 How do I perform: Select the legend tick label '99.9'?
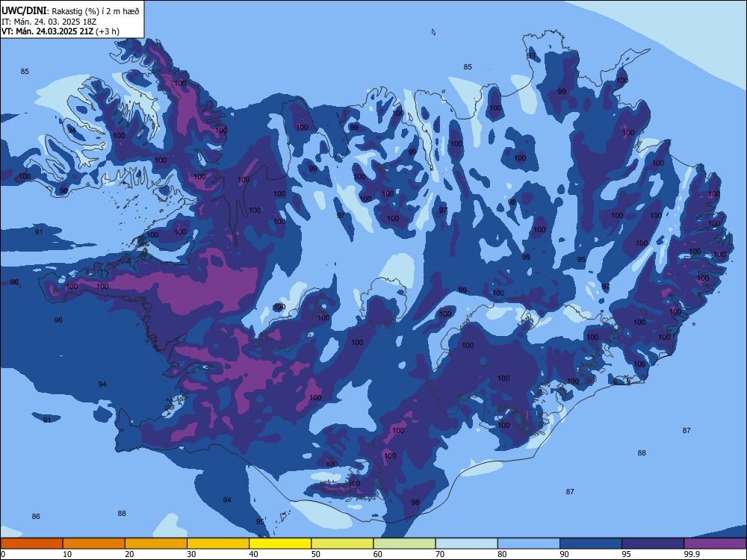pyautogui.click(x=692, y=554)
